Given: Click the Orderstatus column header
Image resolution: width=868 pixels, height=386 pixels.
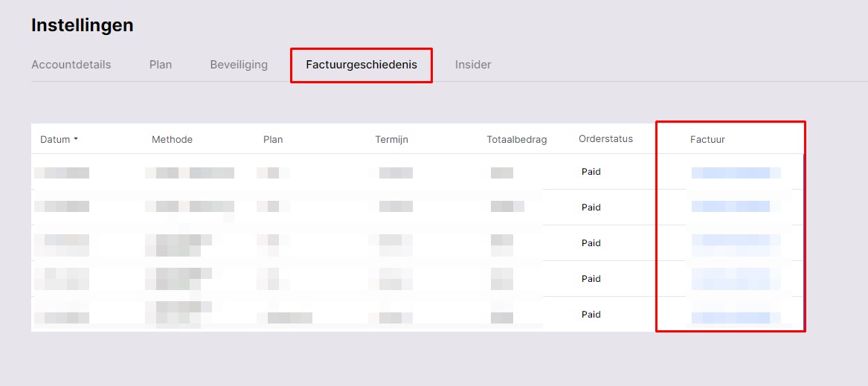Looking at the screenshot, I should [x=605, y=139].
